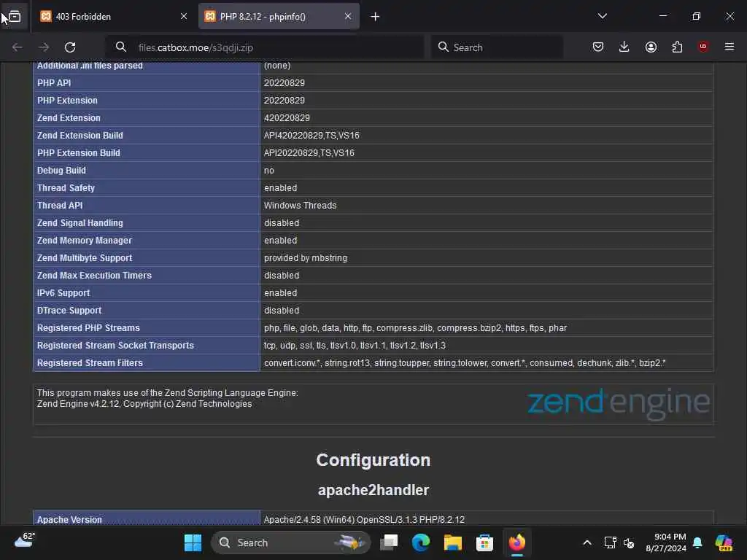The image size is (747, 560).
Task: Open the uBlock Origin extension icon
Action: click(703, 47)
